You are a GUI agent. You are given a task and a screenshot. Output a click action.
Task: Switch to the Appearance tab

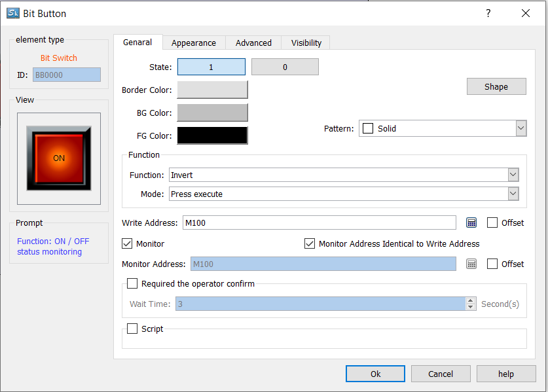194,43
